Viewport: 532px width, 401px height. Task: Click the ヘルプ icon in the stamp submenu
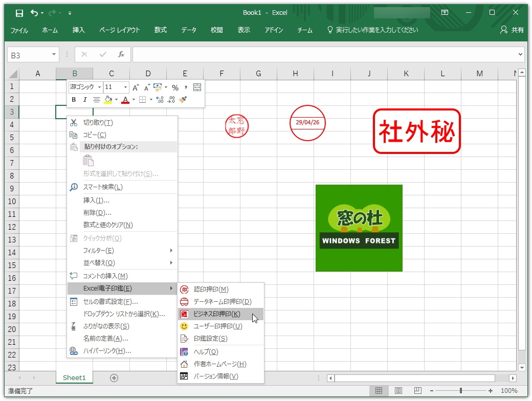184,351
